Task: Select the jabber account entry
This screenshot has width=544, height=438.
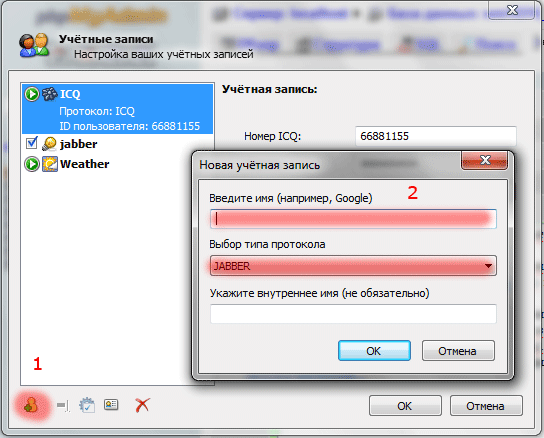Action: (78, 144)
